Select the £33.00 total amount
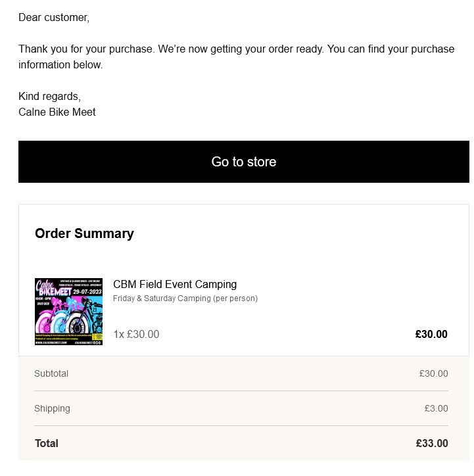Image resolution: width=474 pixels, height=476 pixels. (x=432, y=443)
